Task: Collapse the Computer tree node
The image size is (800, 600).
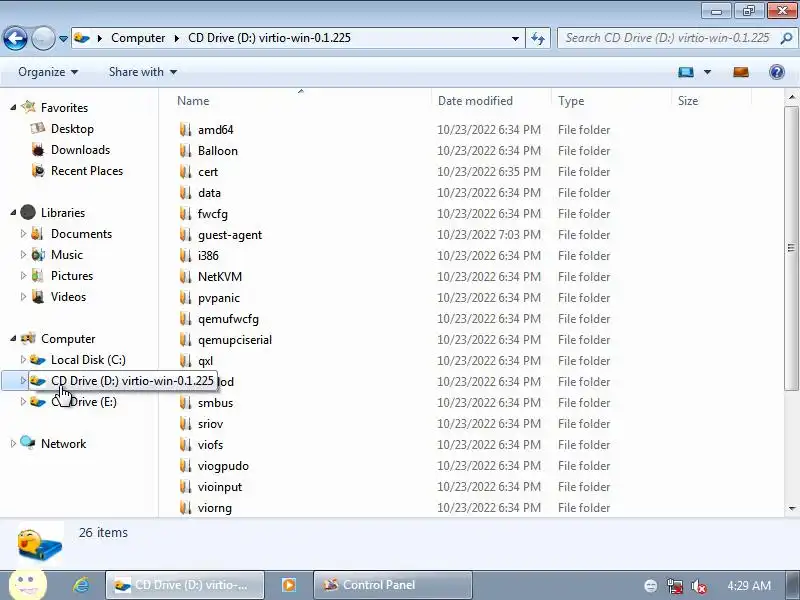Action: 13,339
